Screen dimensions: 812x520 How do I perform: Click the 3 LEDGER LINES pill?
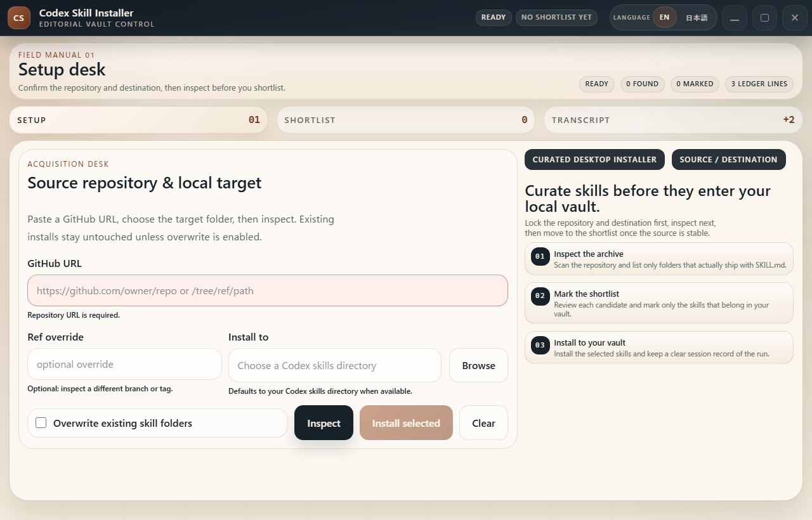coord(759,84)
